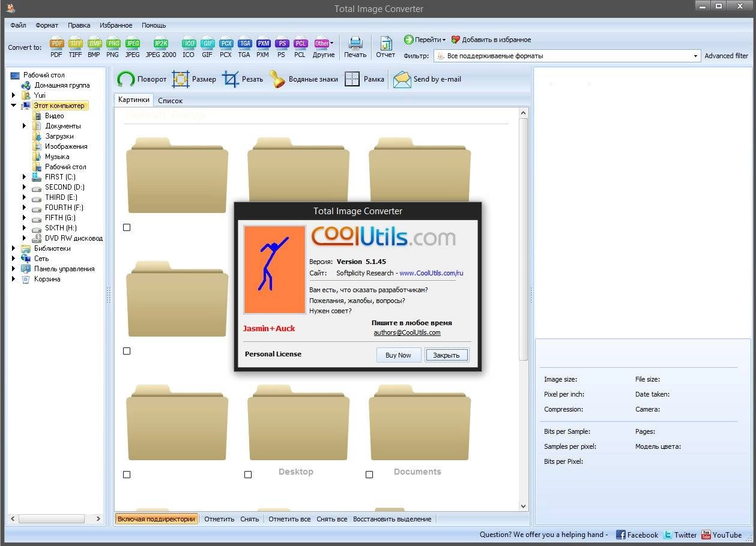Open the Facebook link

point(637,535)
